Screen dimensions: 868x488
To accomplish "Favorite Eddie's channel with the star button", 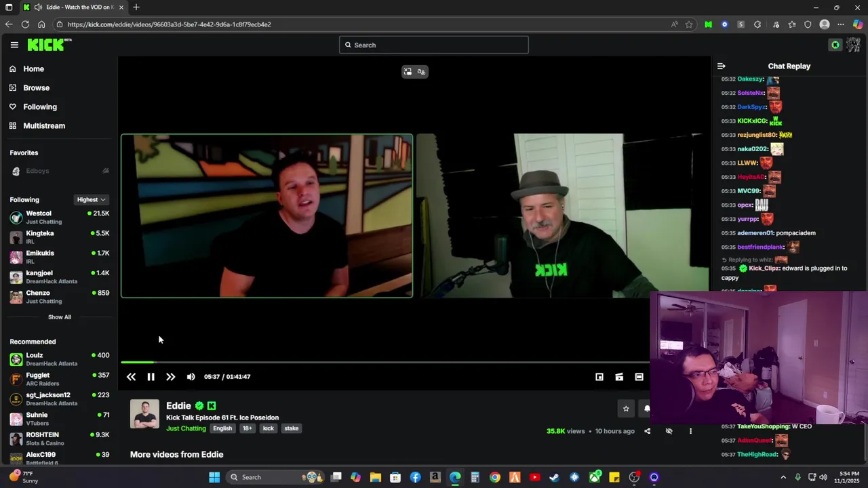I will tap(626, 409).
